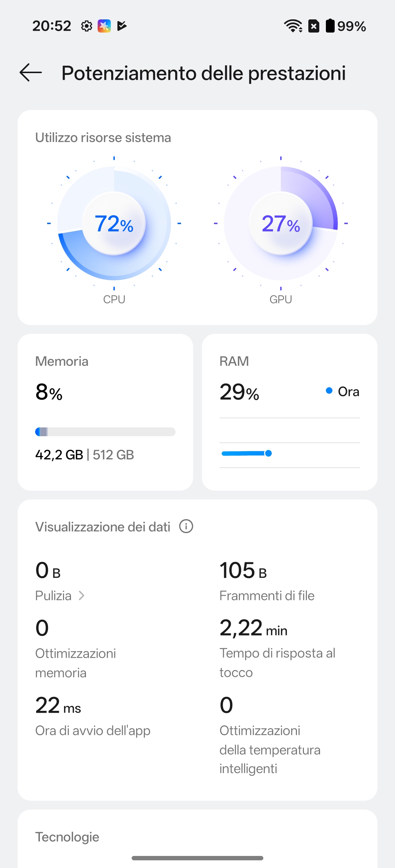Tap the RAM graph blue point

(268, 453)
